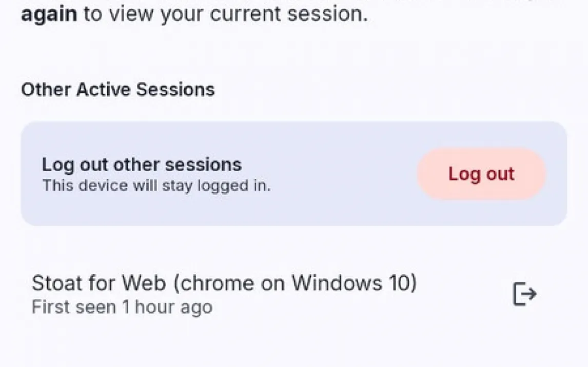Screen dimensions: 588x367
Task: Click the word 'Sessions' in section heading
Action: coord(175,90)
